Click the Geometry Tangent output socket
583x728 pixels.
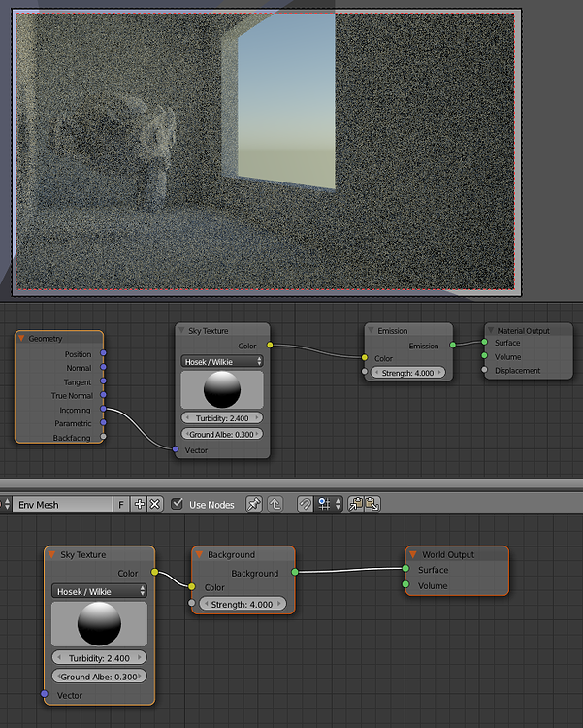pyautogui.click(x=103, y=381)
